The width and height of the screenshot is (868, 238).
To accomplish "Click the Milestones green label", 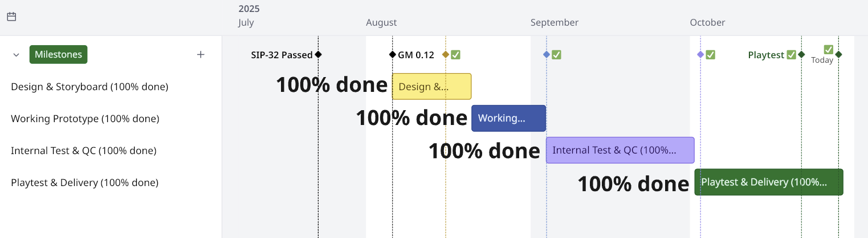I will click(x=58, y=55).
